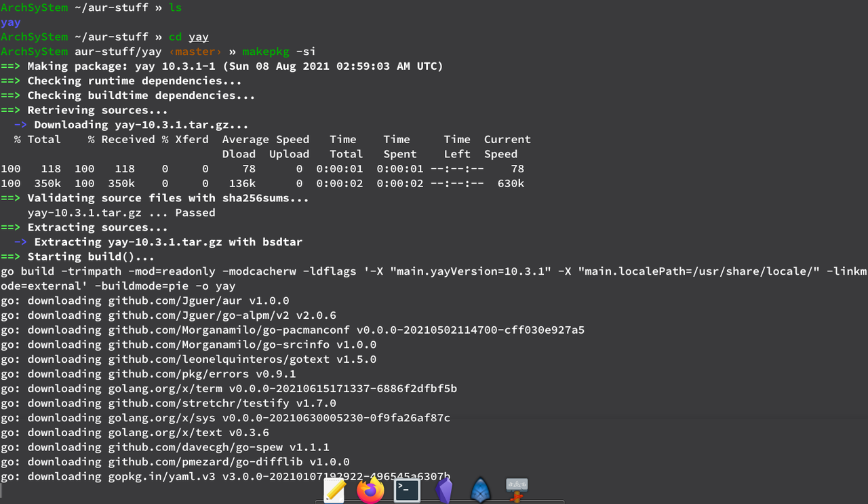Open the blue Enlightenment-style dock icon
This screenshot has width=868, height=504.
[480, 490]
